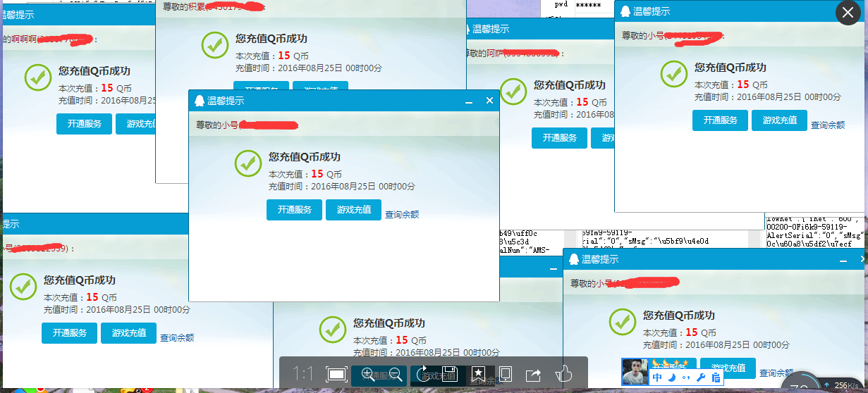Set the image to 1:1 actual size

pyautogui.click(x=303, y=374)
